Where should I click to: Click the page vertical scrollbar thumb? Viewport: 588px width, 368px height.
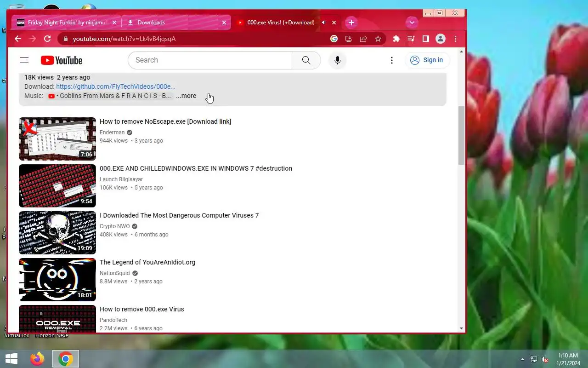pos(462,135)
